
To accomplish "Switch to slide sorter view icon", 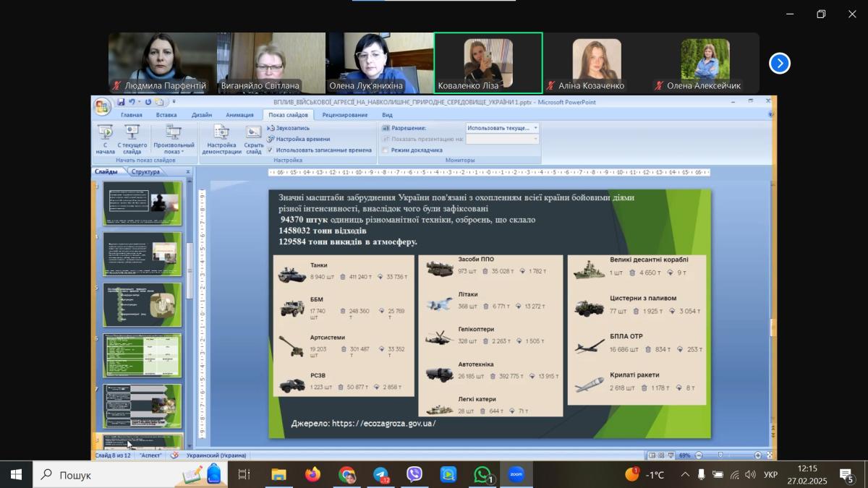I will click(x=661, y=455).
